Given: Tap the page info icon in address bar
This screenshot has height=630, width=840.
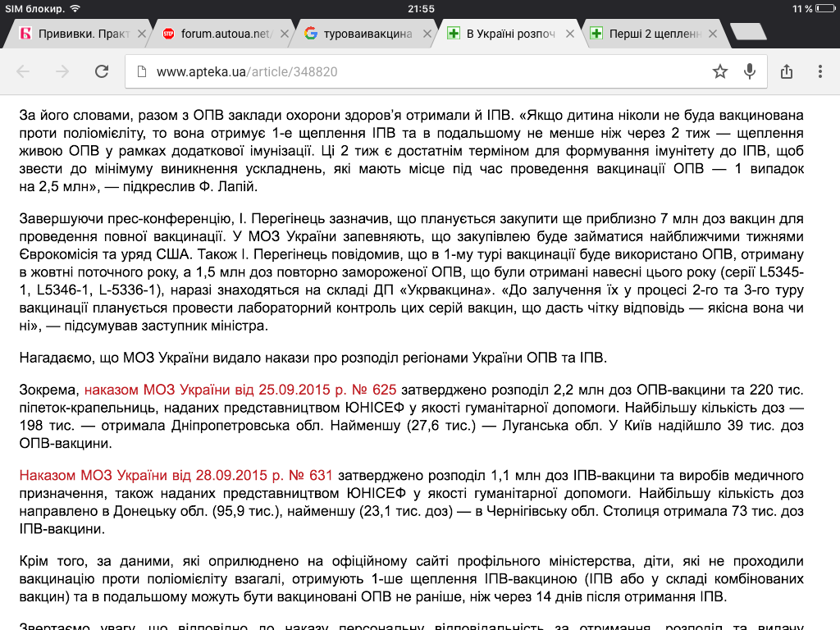Looking at the screenshot, I should [141, 71].
